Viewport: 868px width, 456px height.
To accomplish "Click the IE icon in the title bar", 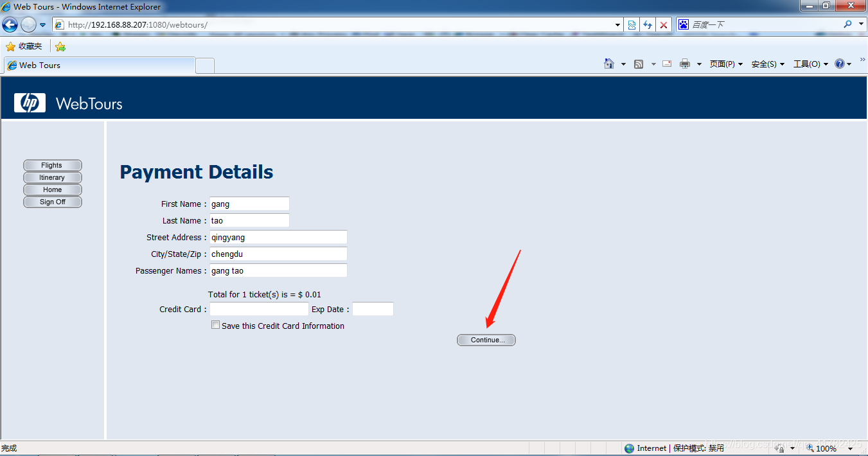I will click(x=6, y=6).
